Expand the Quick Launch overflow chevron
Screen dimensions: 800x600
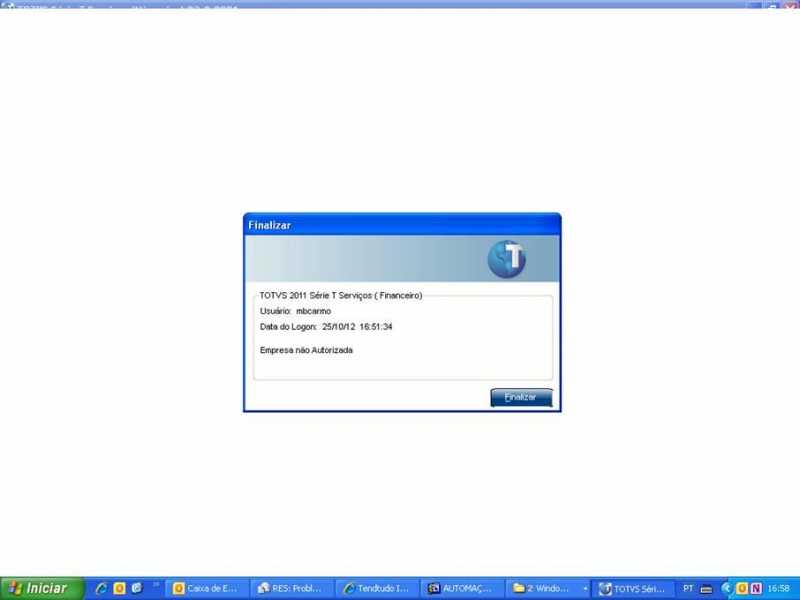(156, 584)
